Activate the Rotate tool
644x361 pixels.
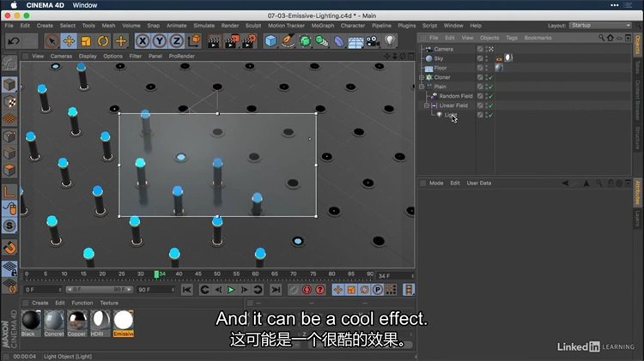(x=103, y=41)
